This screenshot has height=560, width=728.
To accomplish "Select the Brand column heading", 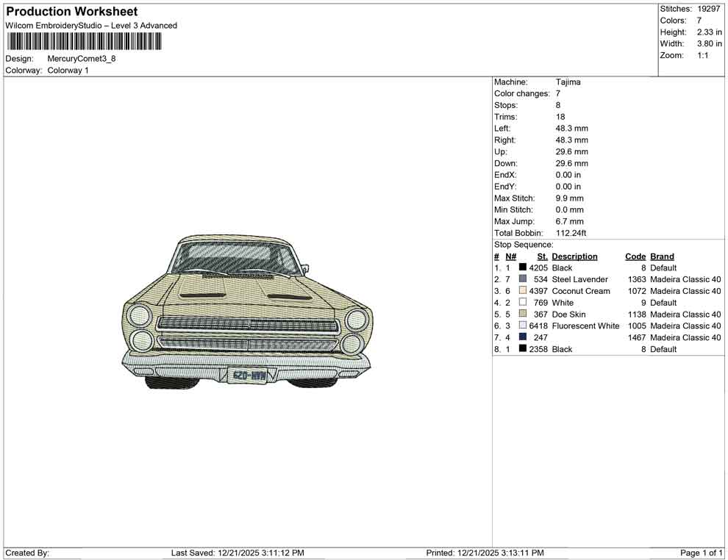I will click(x=662, y=256).
